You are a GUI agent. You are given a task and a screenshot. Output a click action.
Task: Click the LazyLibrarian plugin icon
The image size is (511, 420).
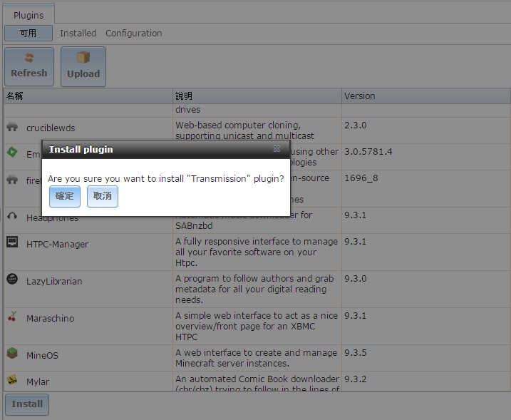coord(12,279)
